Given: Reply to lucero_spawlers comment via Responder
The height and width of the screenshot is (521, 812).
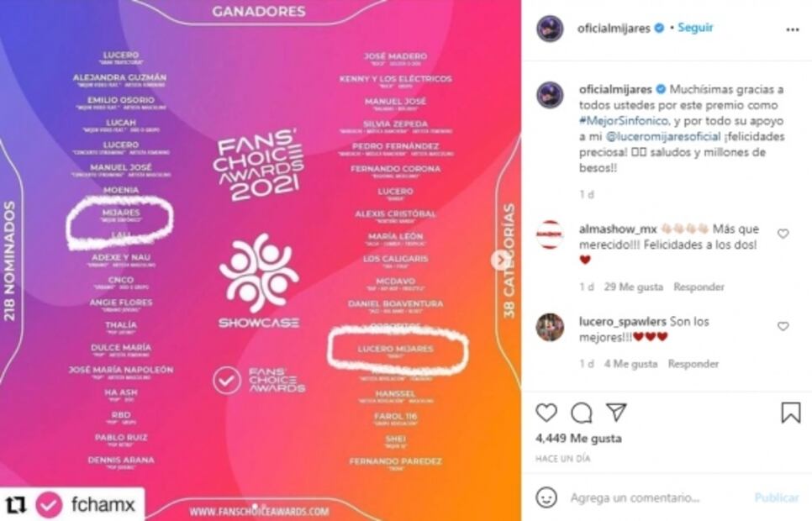Looking at the screenshot, I should point(693,364).
